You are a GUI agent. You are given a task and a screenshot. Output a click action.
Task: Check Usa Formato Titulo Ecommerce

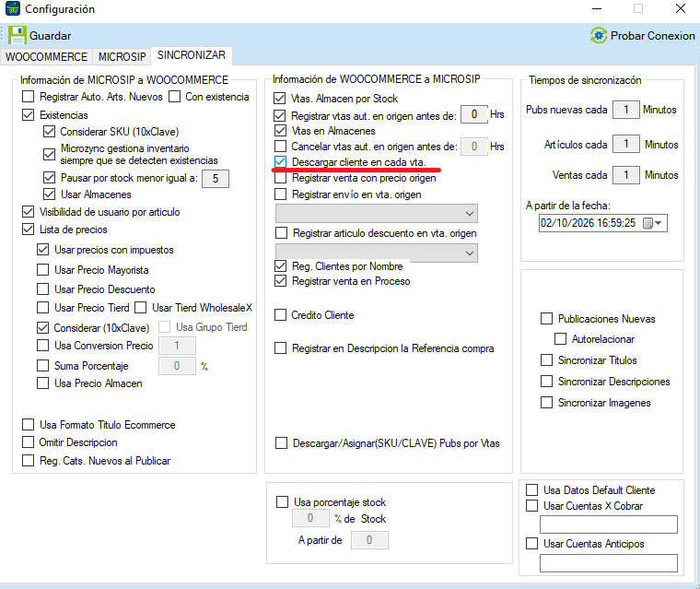tap(29, 424)
